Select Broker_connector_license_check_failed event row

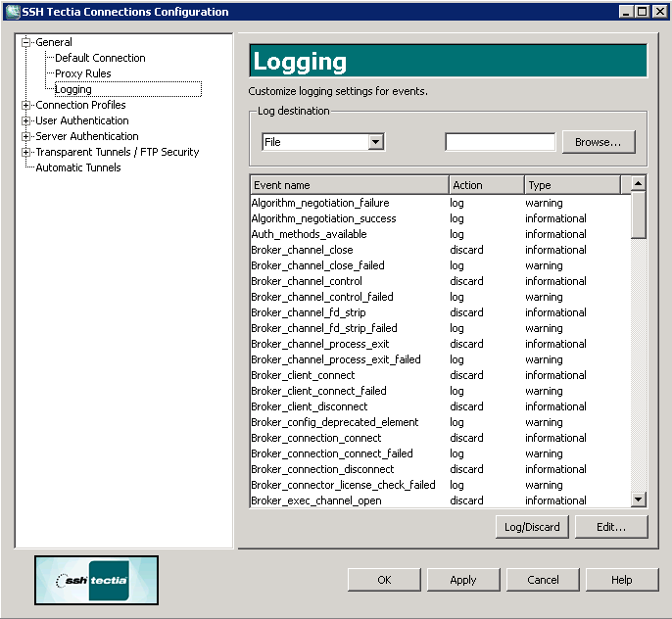[441, 485]
